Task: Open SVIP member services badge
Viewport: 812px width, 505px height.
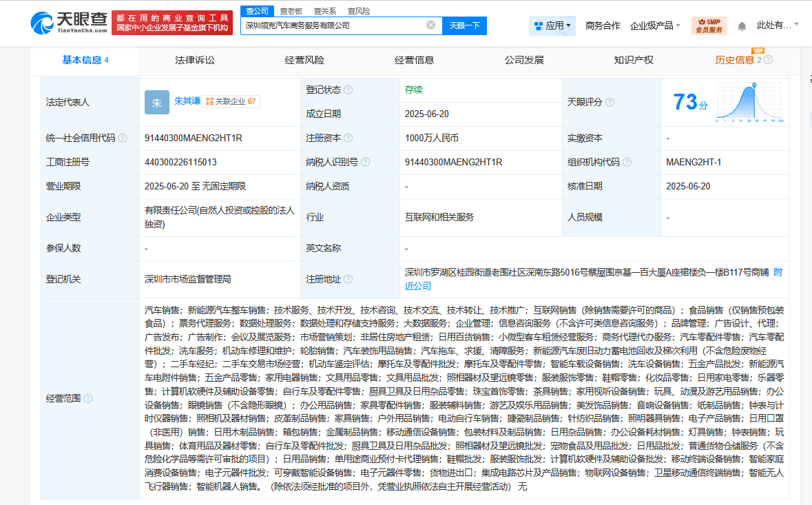Action: pos(709,25)
